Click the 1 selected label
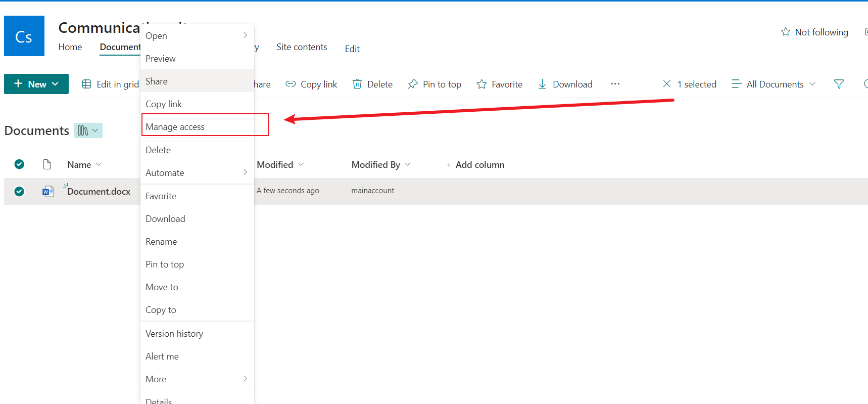The height and width of the screenshot is (404, 868). [697, 84]
